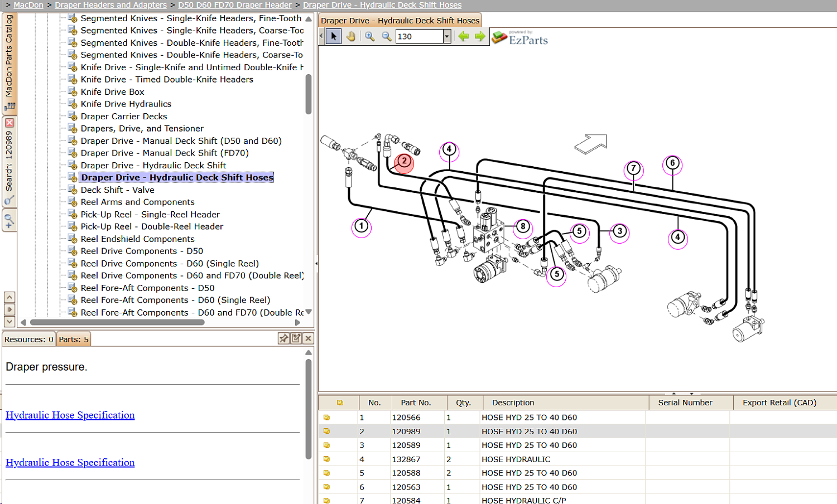The image size is (837, 504).
Task: Open Reel Drive Components - D50 item
Action: 142,251
